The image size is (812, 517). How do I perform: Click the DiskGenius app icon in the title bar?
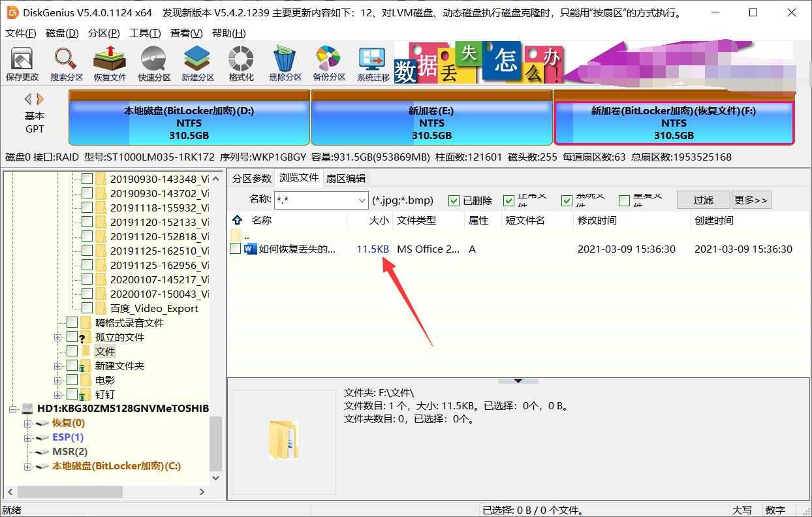pos(12,12)
